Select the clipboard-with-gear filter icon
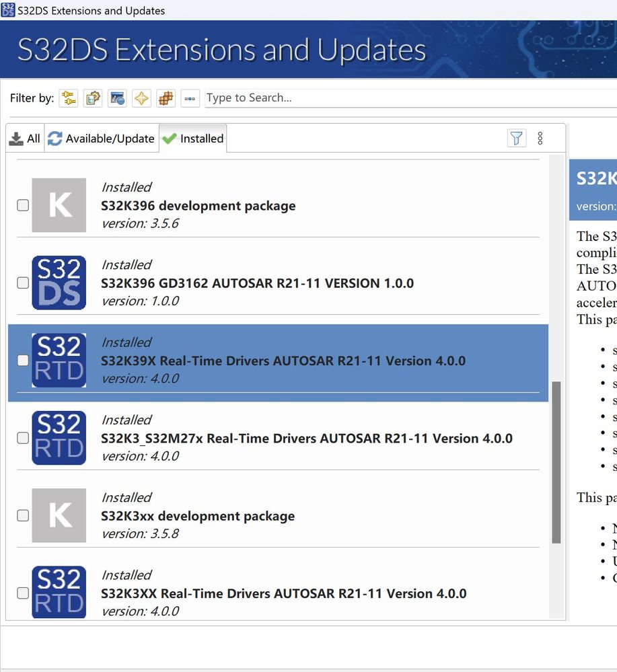617x672 pixels. pyautogui.click(x=92, y=98)
